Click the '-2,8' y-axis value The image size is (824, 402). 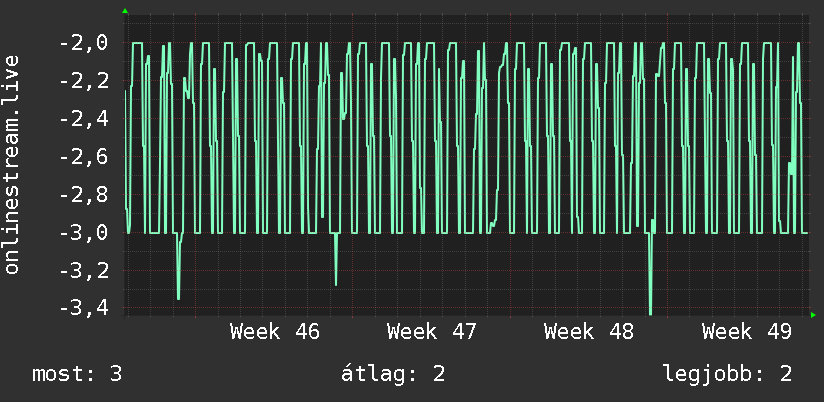[84, 194]
